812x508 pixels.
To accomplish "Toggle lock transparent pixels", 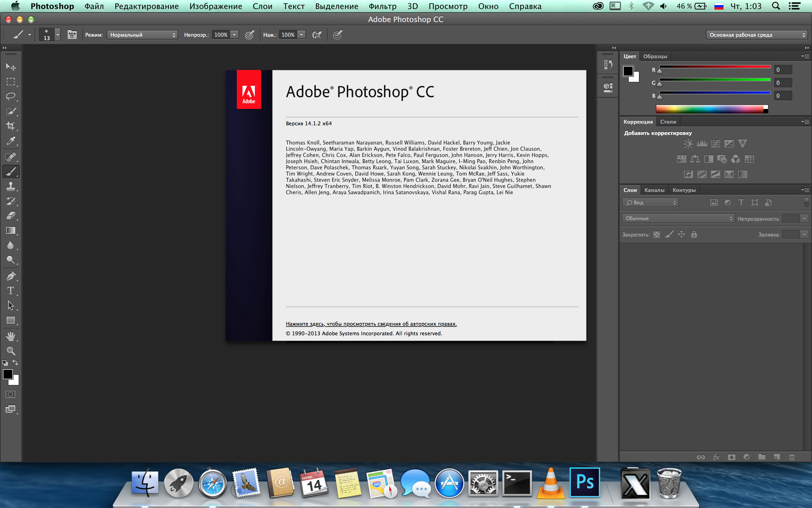I will coord(657,235).
